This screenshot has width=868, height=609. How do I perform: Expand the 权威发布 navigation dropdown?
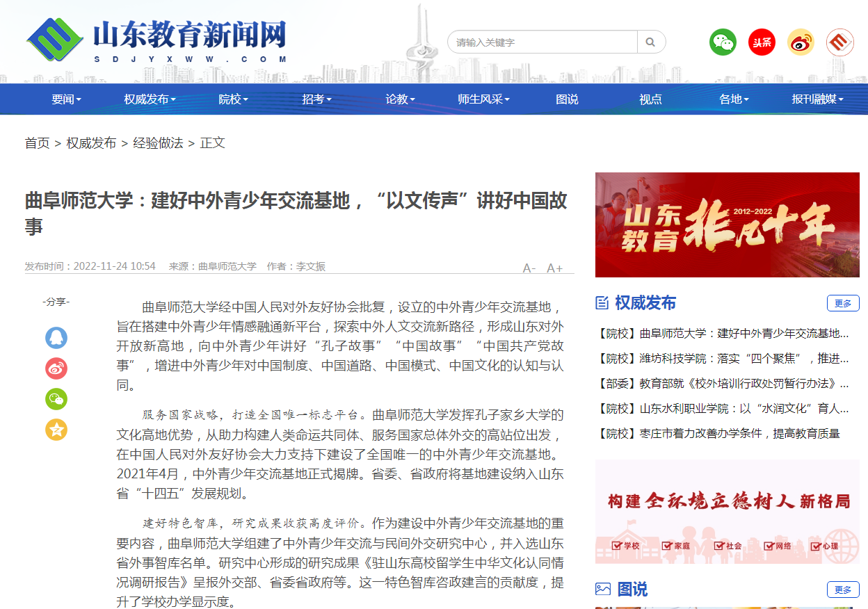pos(150,99)
